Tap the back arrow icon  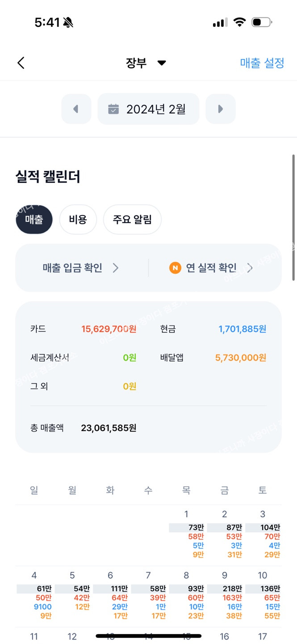(x=21, y=63)
